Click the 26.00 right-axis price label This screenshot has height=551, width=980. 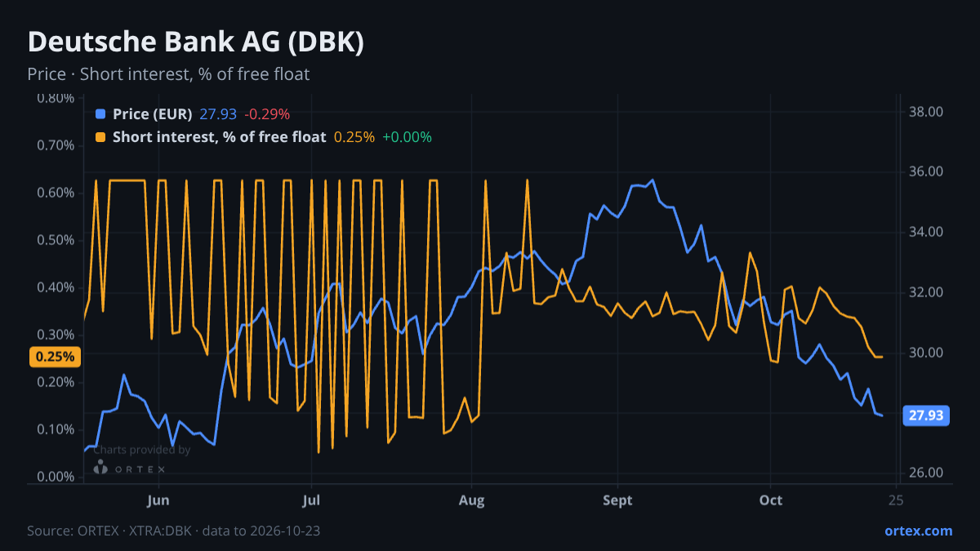[x=926, y=473]
